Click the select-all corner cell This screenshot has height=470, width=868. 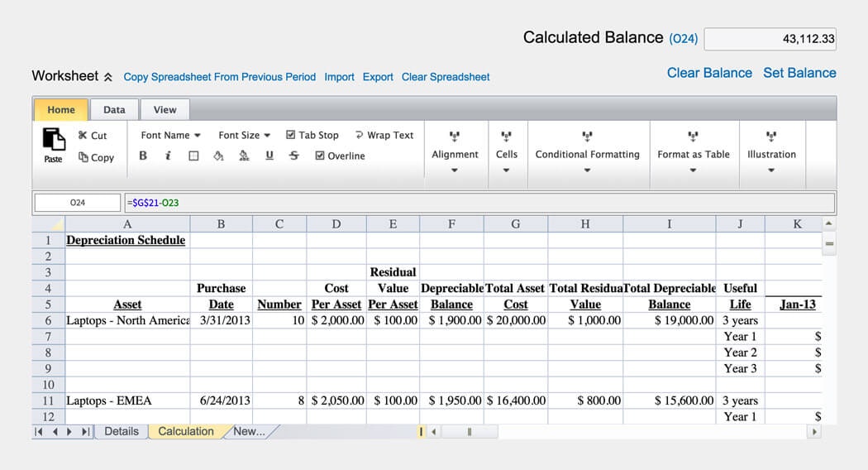pyautogui.click(x=49, y=224)
